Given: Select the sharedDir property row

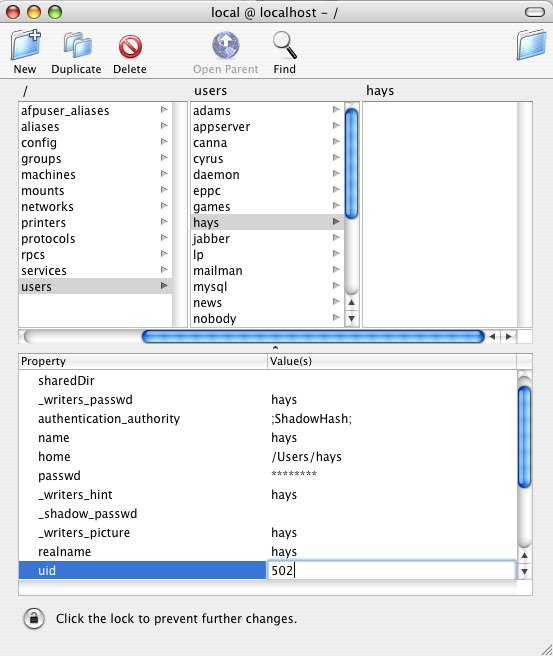Looking at the screenshot, I should pyautogui.click(x=268, y=380).
